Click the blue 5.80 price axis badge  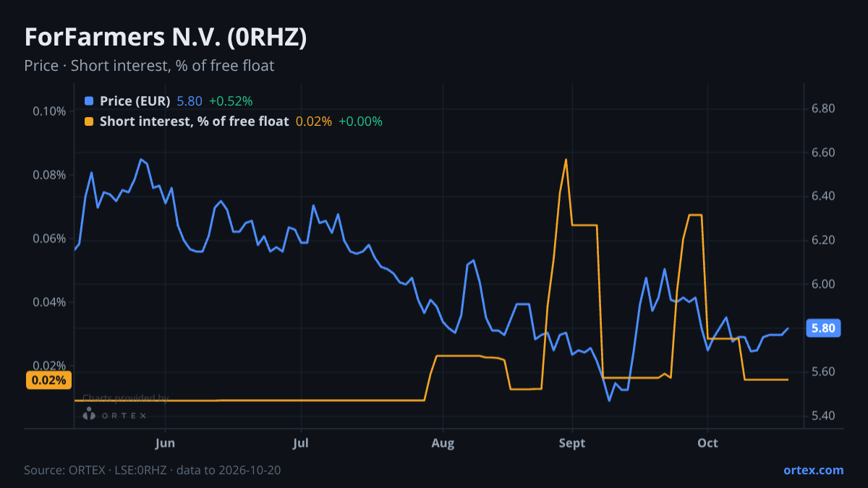click(823, 328)
